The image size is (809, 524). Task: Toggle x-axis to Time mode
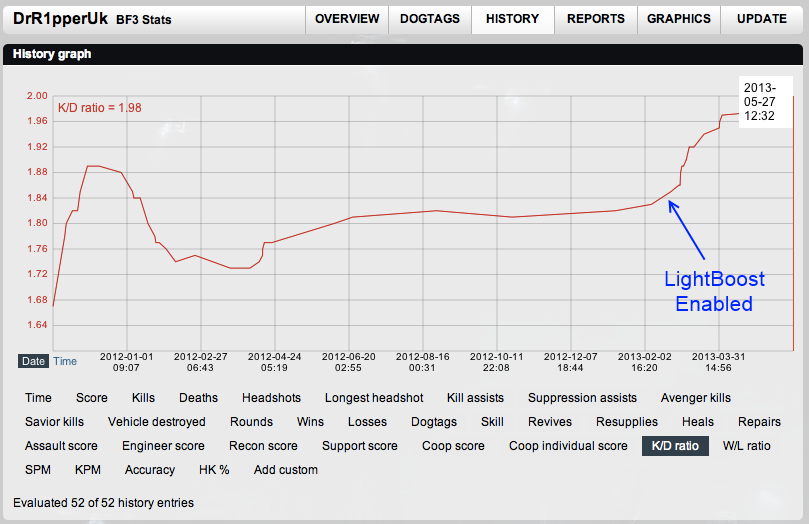click(x=65, y=361)
